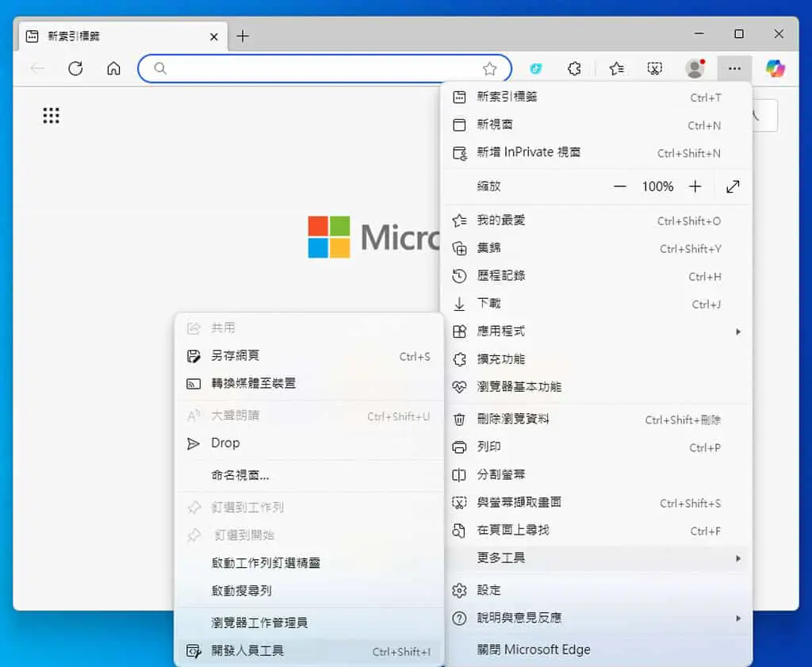Choose Drop in submenu

pos(308,443)
